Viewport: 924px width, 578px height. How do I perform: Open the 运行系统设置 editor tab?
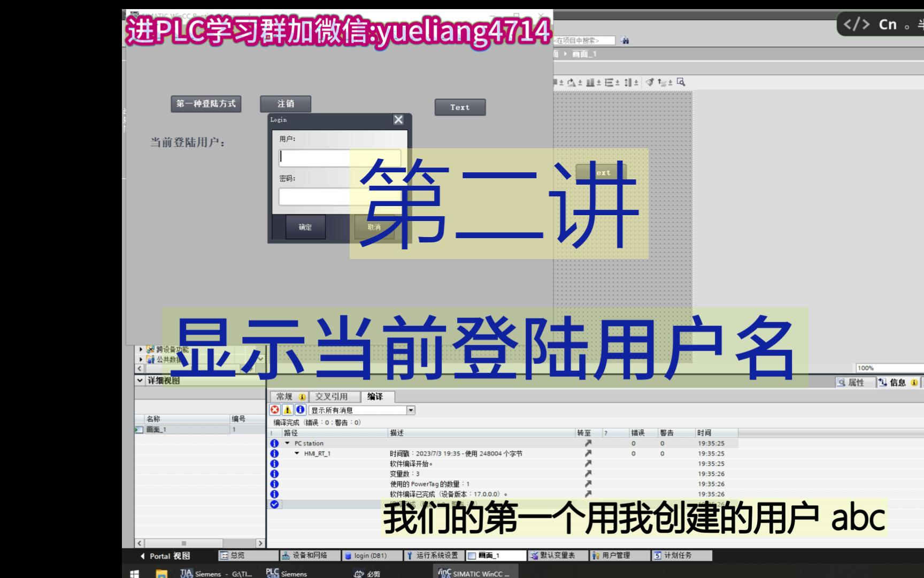pyautogui.click(x=434, y=556)
